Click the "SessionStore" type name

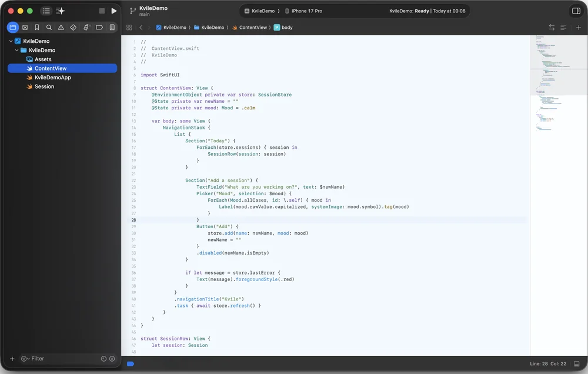click(275, 95)
